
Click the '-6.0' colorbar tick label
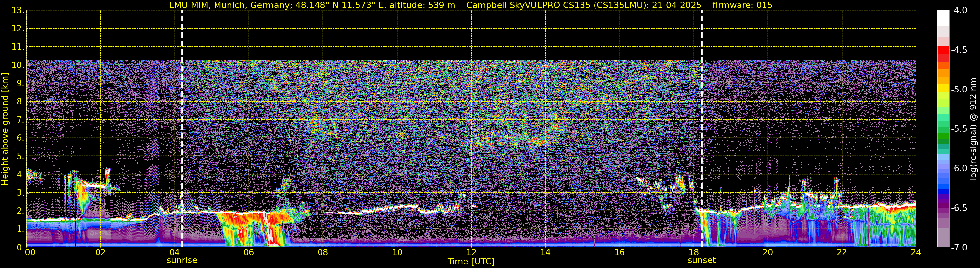tap(959, 168)
